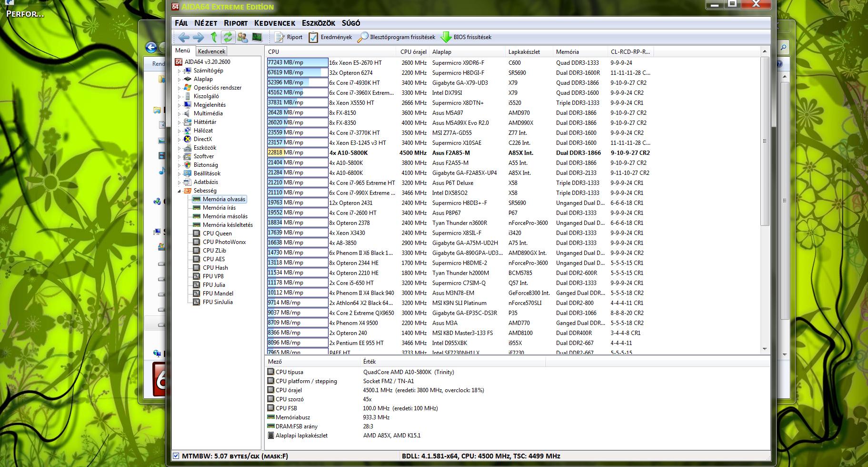Screen dimensions: 868x467
Task: Open the Riport toolbar button
Action: pos(289,37)
